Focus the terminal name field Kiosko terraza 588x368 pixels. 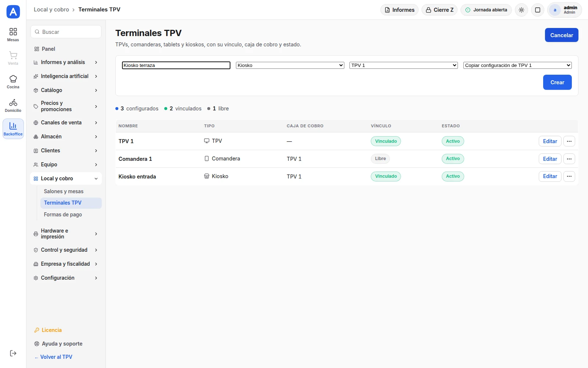pos(176,65)
